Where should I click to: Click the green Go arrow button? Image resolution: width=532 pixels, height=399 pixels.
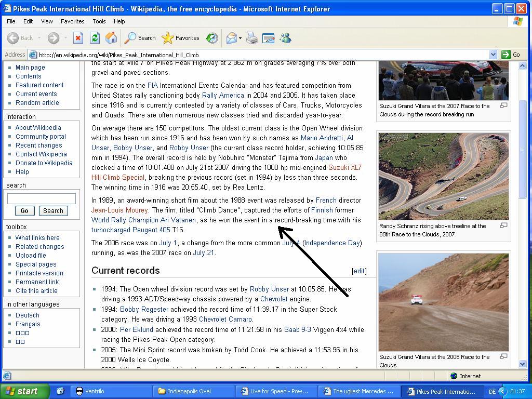point(506,54)
